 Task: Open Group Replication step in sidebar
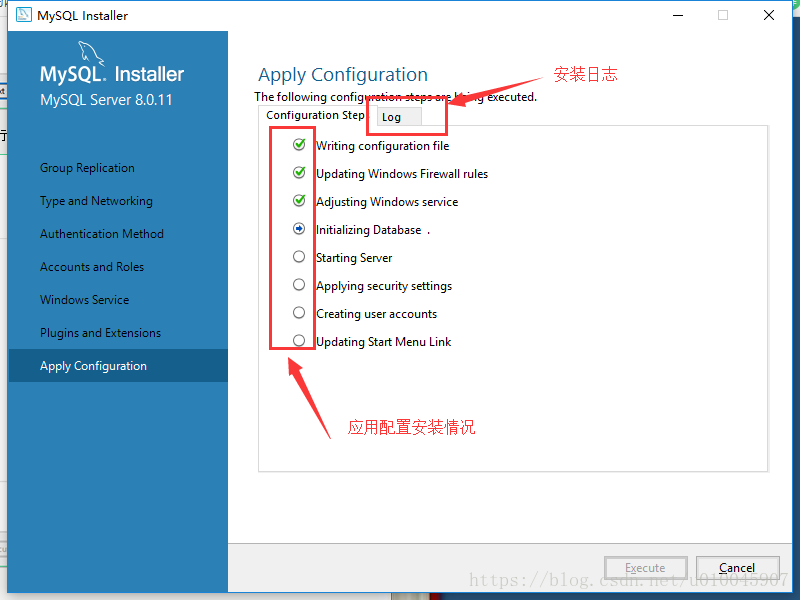pos(87,168)
